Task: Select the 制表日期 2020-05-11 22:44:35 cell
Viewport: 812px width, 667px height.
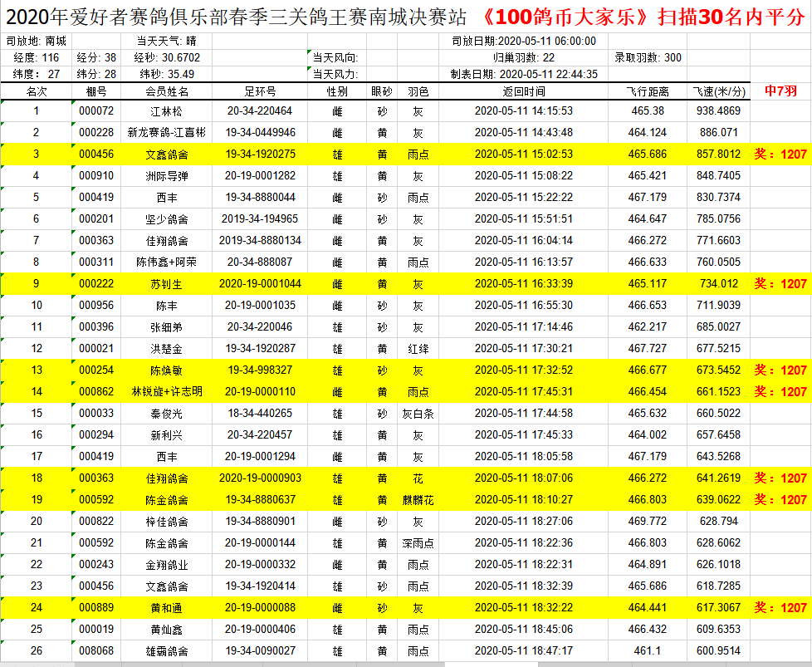Action: click(x=524, y=74)
